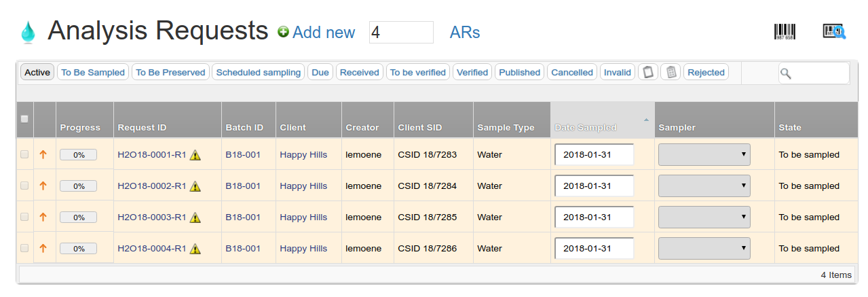
Task: Check the checkbox for row H2O18-0002-R1
Action: [x=24, y=186]
